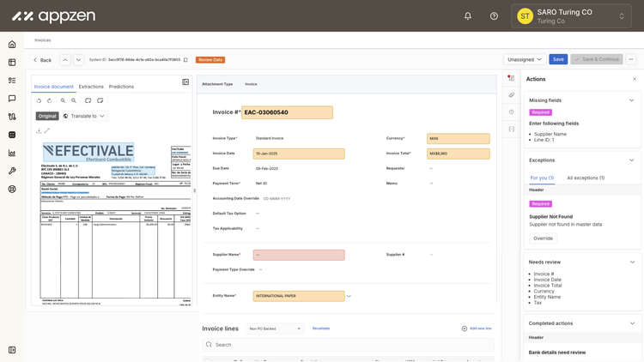Expand document viewer to fullscreen
Screen dimensions: 644x362
click(47, 130)
